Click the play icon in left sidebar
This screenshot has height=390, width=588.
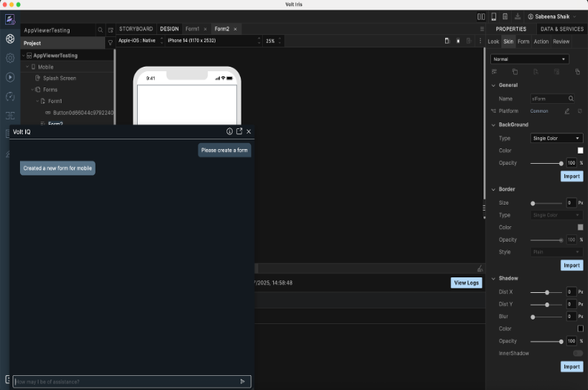(10, 77)
